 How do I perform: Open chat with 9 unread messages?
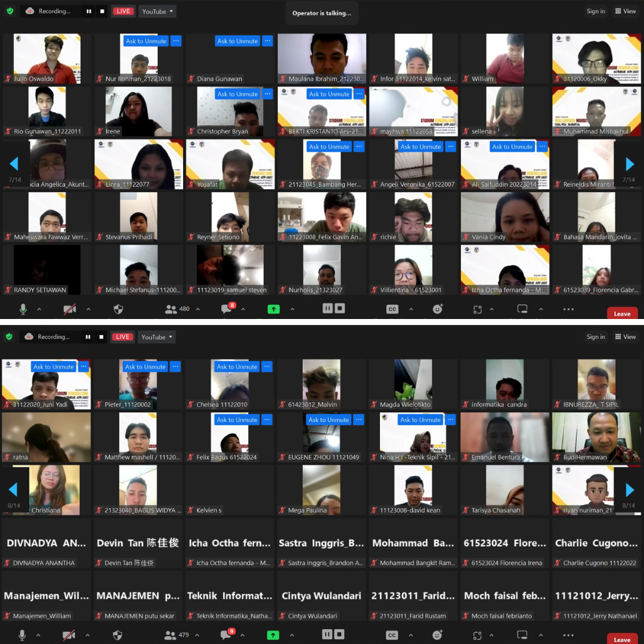pos(227,634)
